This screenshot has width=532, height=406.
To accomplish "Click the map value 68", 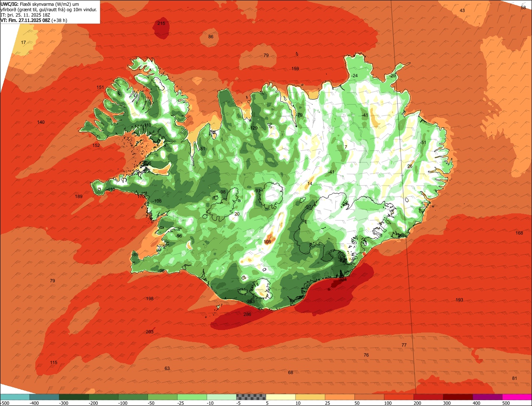I will click(x=291, y=372).
